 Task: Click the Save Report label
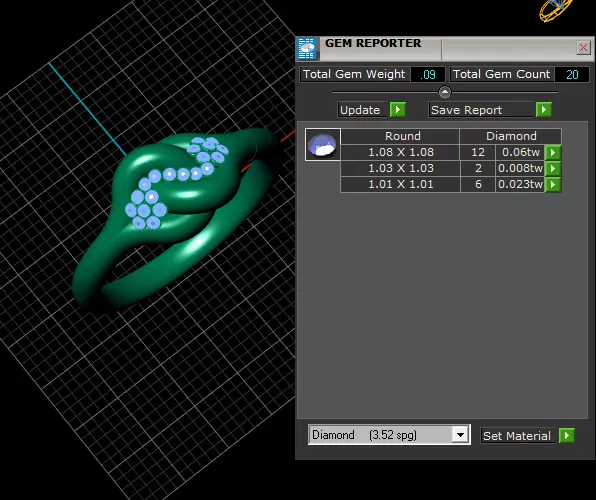[481, 110]
